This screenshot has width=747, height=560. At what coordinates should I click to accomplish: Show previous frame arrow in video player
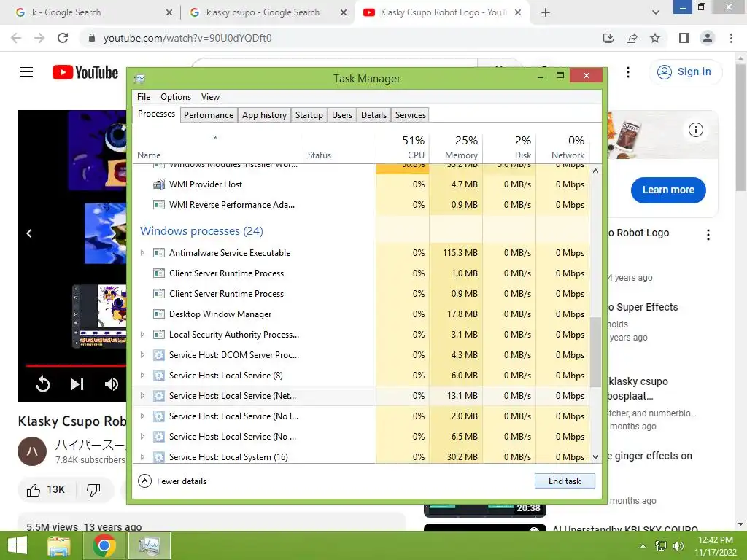[29, 233]
